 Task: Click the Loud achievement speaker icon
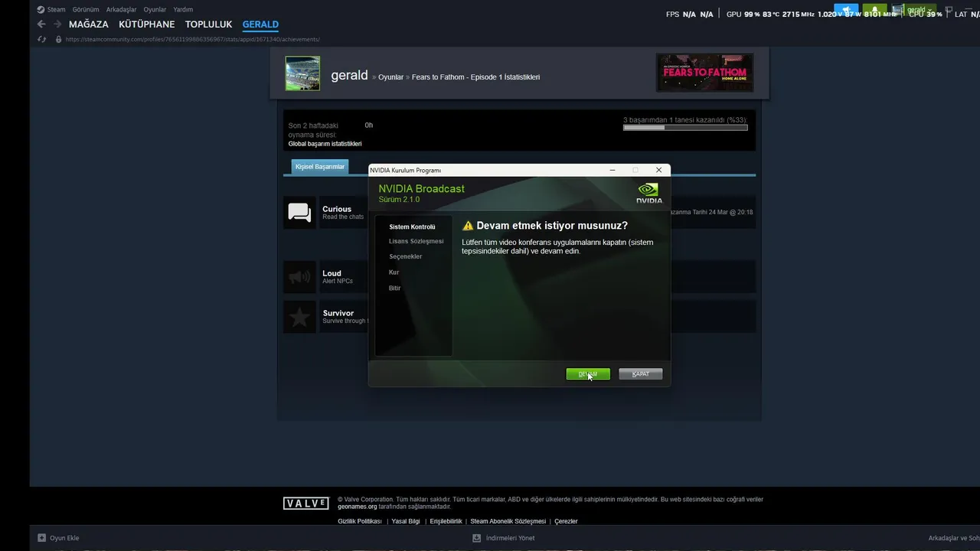tap(299, 277)
